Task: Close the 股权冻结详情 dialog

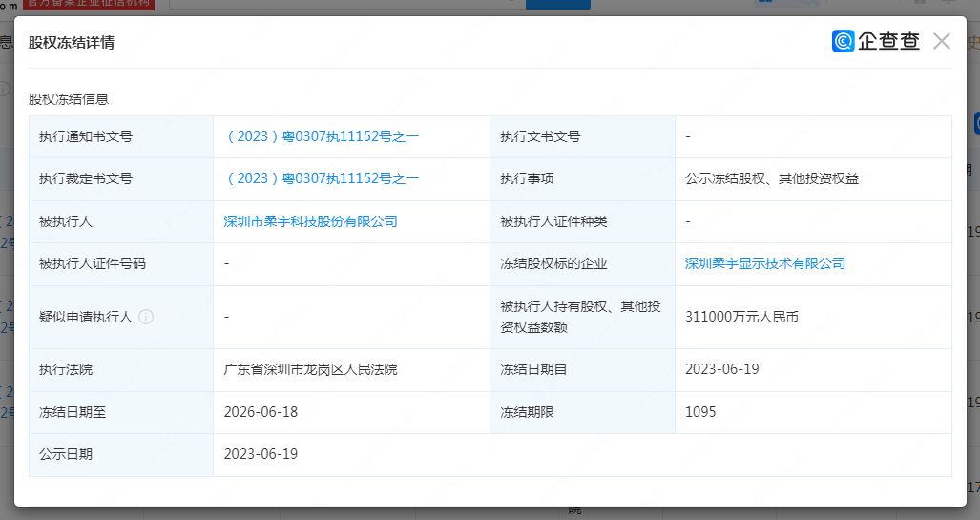Action: [941, 41]
